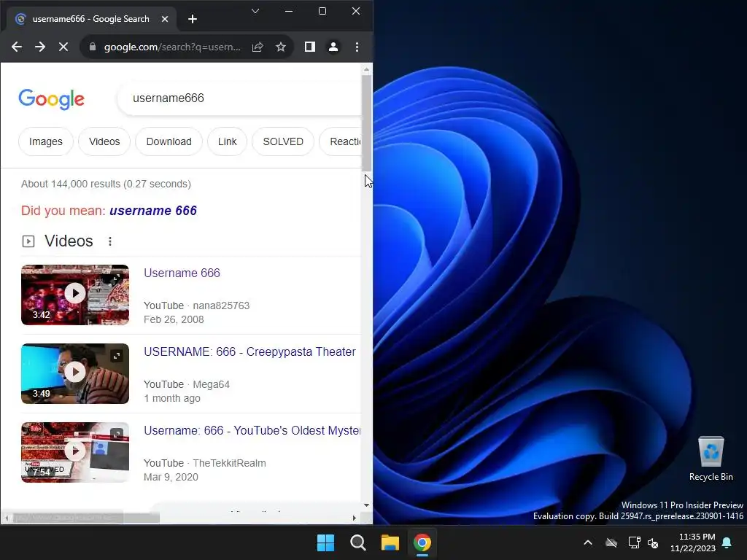Filter results by Images

click(46, 141)
